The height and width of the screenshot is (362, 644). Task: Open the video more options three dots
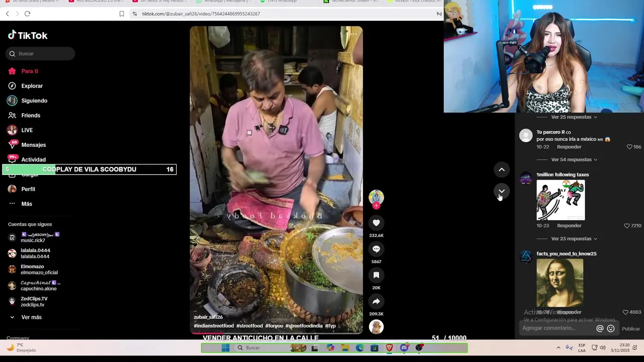354,34
